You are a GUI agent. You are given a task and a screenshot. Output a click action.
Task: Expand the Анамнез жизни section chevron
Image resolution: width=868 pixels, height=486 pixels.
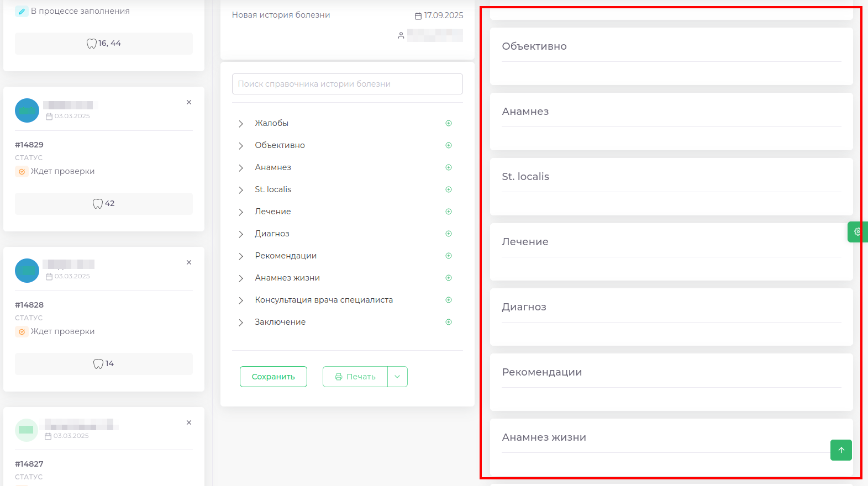click(x=241, y=278)
